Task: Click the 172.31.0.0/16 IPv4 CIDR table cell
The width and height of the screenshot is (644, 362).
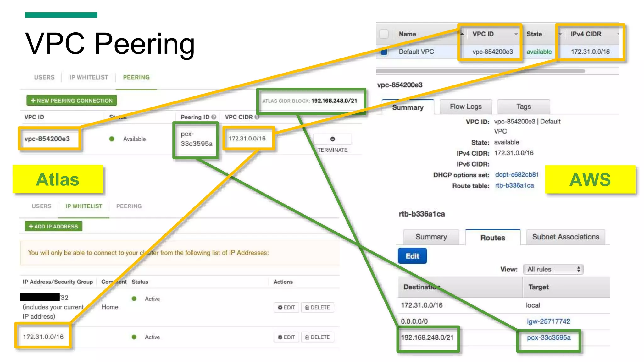Action: (x=590, y=52)
